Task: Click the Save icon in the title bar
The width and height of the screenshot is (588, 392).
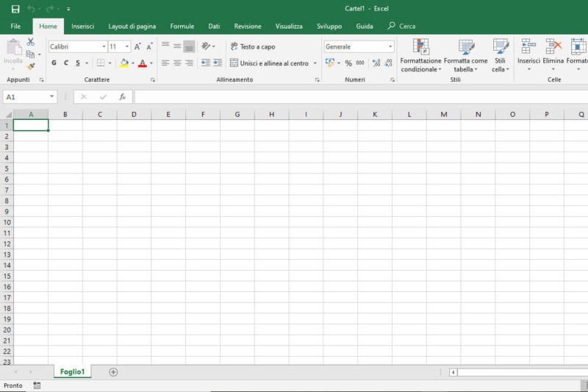Action: (x=15, y=9)
